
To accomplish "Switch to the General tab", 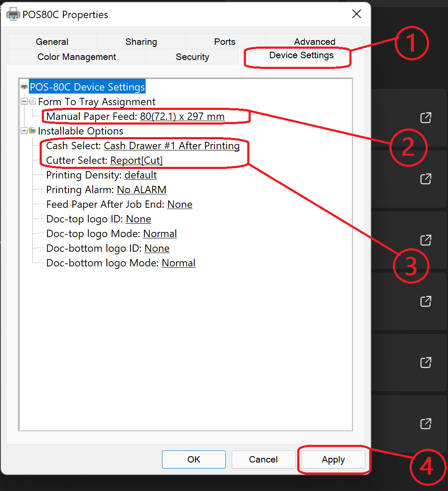I will tap(52, 42).
